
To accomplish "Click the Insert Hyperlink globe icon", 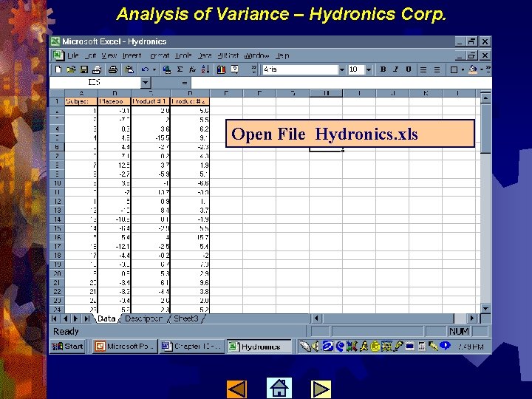I will click(166, 69).
